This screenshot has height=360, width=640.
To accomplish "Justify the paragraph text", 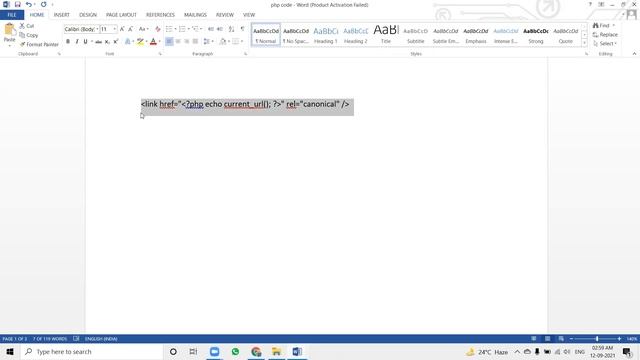I will coord(196,42).
